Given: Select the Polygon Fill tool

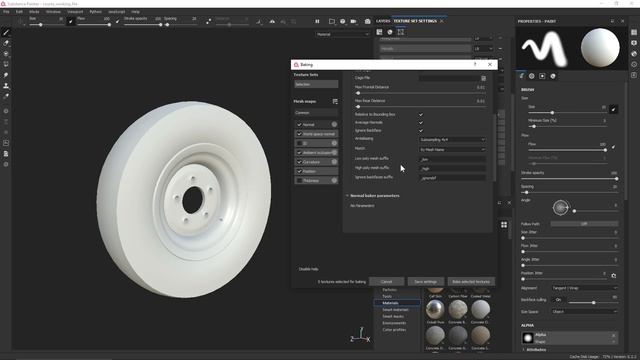Looking at the screenshot, I should (x=6, y=64).
